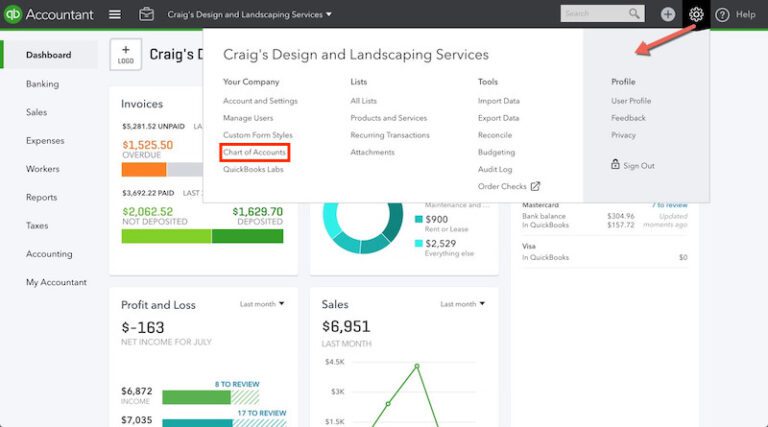
Task: Open Profit and Loss Last month dropdown
Action: click(262, 304)
